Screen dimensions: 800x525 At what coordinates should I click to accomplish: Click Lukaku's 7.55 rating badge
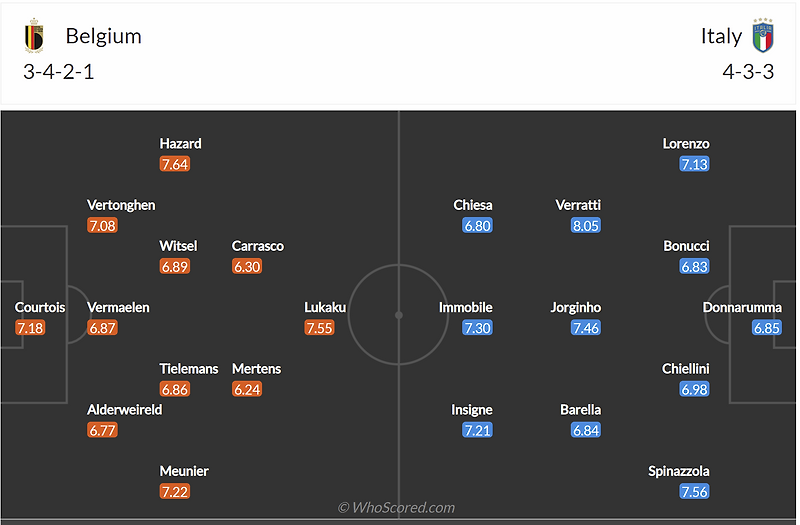(320, 328)
